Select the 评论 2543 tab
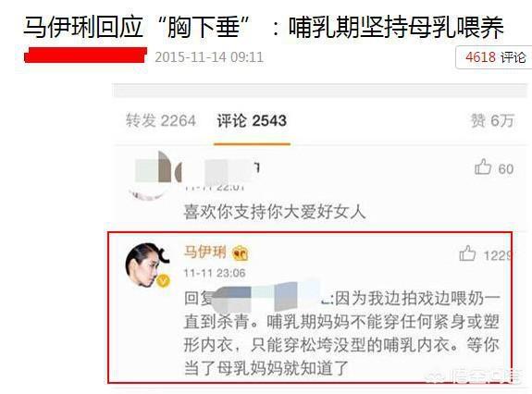This screenshot has width=532, height=394. tap(252, 121)
